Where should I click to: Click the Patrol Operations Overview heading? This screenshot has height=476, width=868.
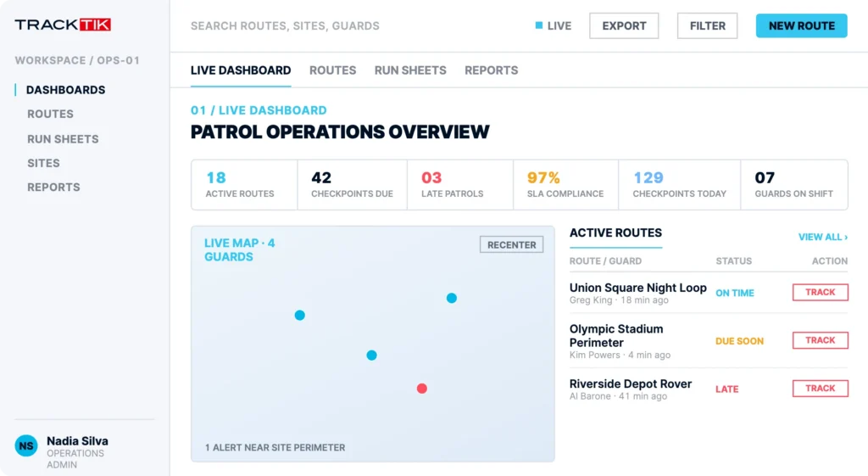coord(340,132)
